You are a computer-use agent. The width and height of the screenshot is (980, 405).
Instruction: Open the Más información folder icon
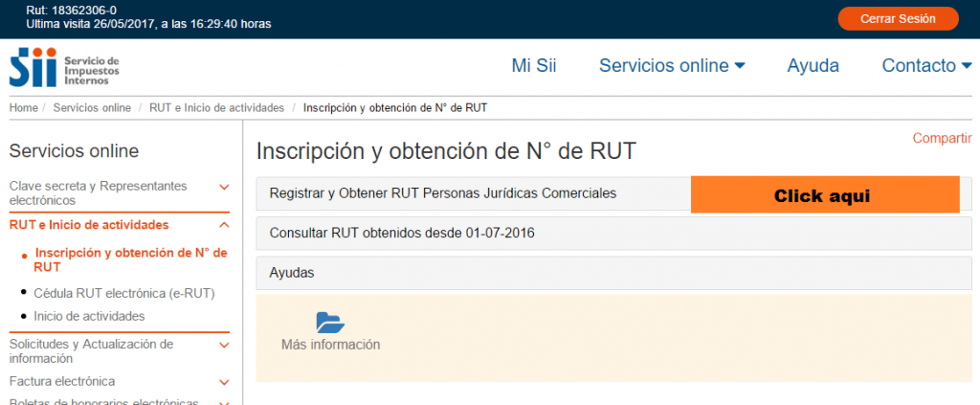tap(330, 323)
